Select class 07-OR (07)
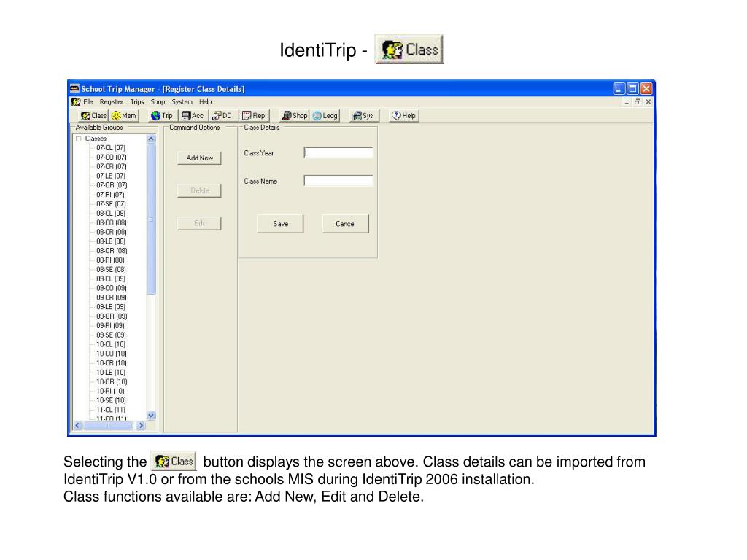The width and height of the screenshot is (747, 560). click(x=112, y=185)
